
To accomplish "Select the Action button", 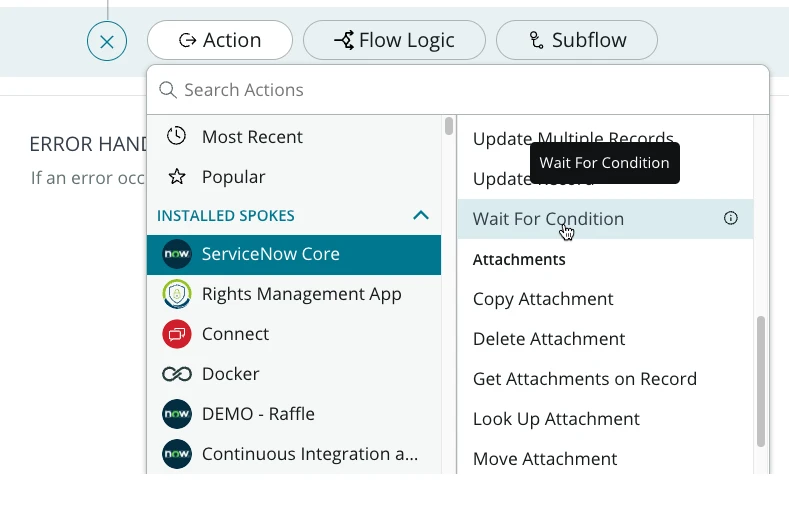I will point(219,40).
